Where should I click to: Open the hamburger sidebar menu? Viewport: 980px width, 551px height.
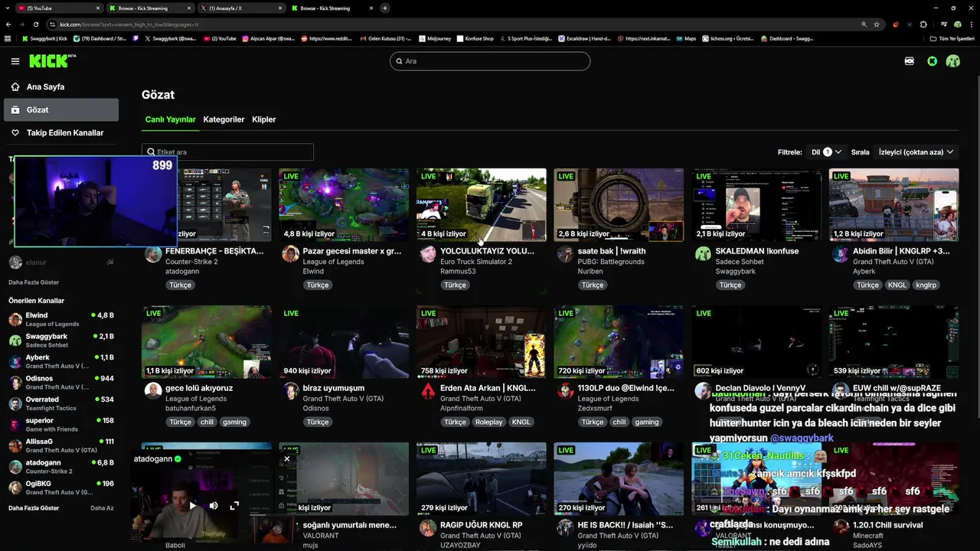point(15,61)
